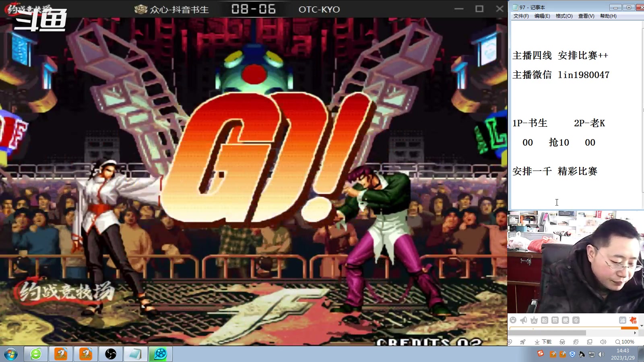Click the text 安排一千 精彩比赛
The height and width of the screenshot is (362, 644).
(555, 171)
